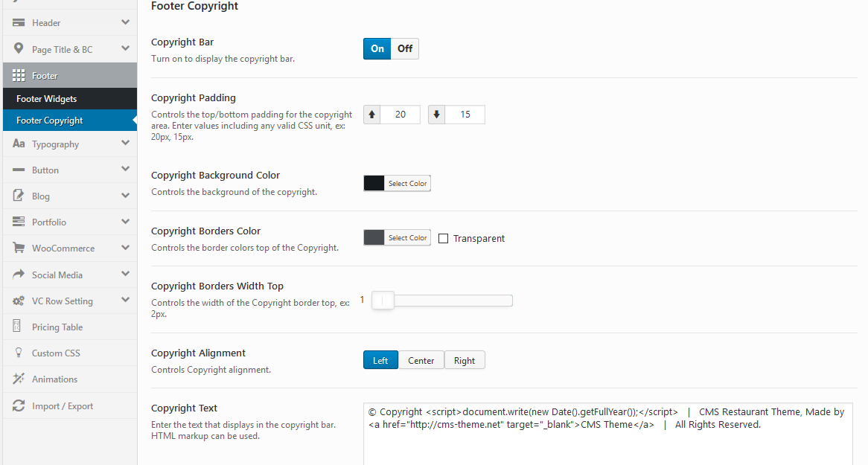Click the Custom CSS lightbulb icon

point(19,353)
